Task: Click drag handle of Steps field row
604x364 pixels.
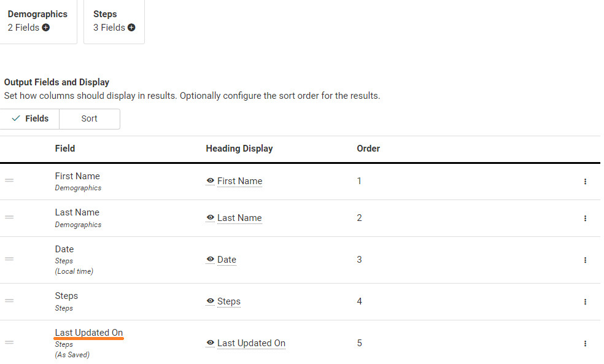Action: [x=9, y=301]
